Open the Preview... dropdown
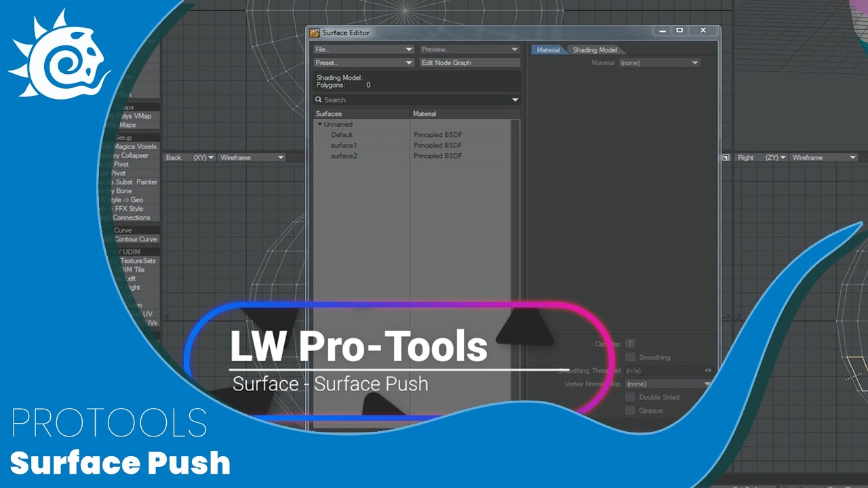Screen dimensions: 868x488 tap(469, 49)
